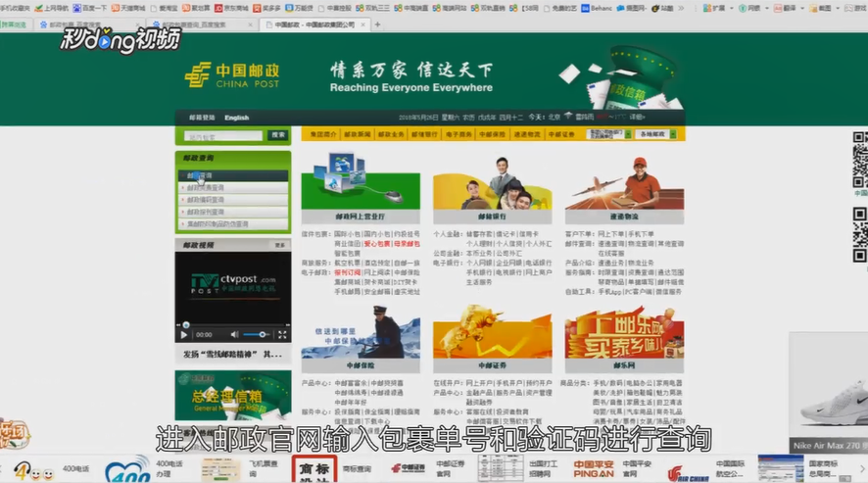Open the 中邮保险 nav item
The height and width of the screenshot is (483, 868).
coord(492,134)
